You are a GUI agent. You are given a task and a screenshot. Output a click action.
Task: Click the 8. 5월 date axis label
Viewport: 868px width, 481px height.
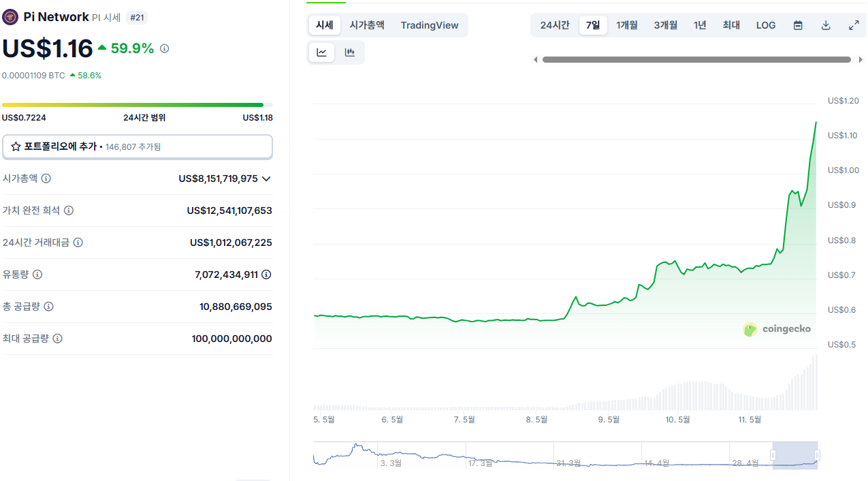(x=536, y=420)
